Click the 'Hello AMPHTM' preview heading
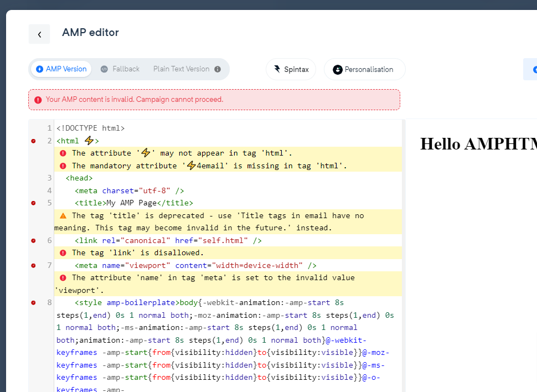This screenshot has height=392, width=537. 478,144
